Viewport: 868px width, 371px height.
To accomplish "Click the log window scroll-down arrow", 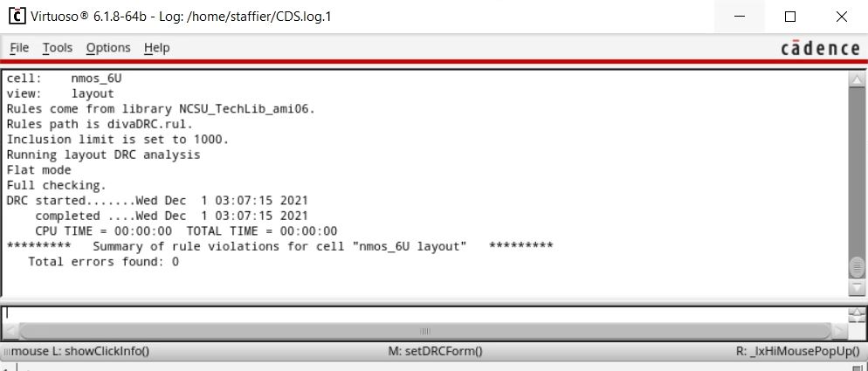I will coord(857,288).
